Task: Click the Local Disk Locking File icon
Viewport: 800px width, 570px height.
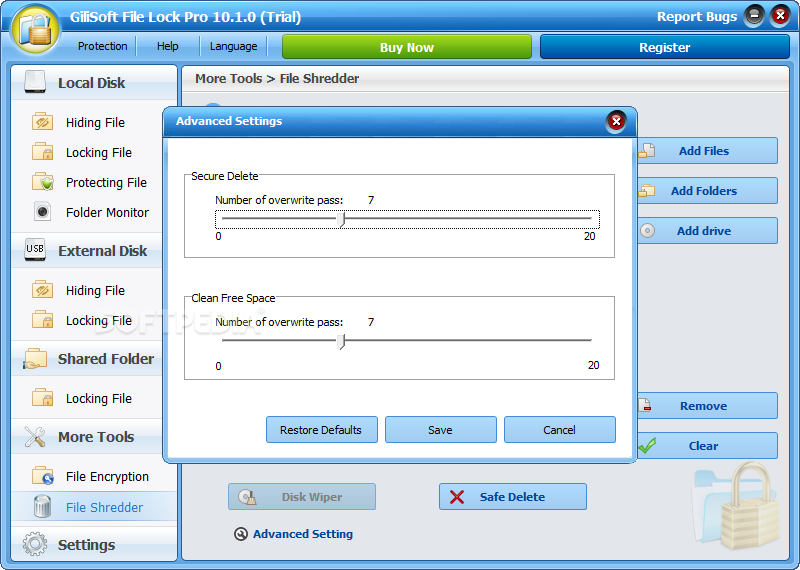Action: 42,152
